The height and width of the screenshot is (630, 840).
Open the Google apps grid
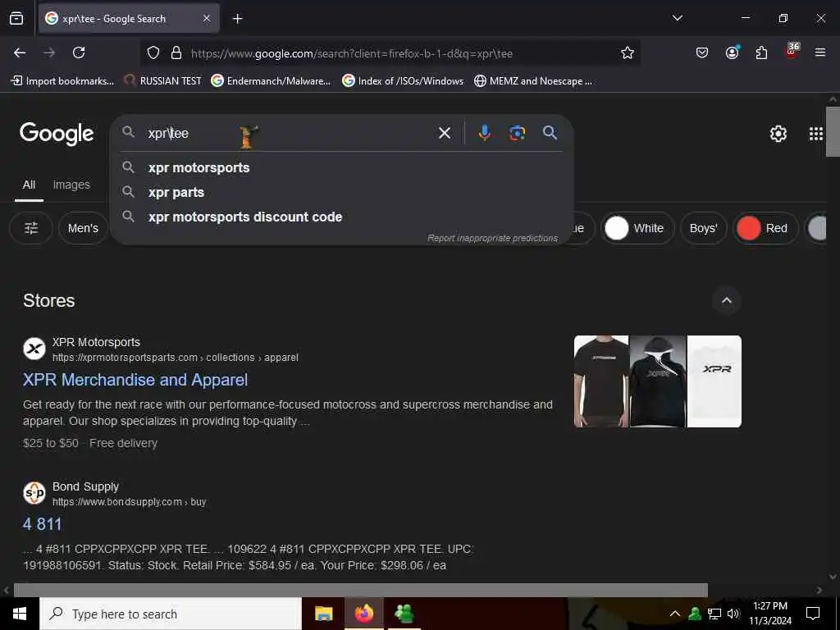coord(816,134)
